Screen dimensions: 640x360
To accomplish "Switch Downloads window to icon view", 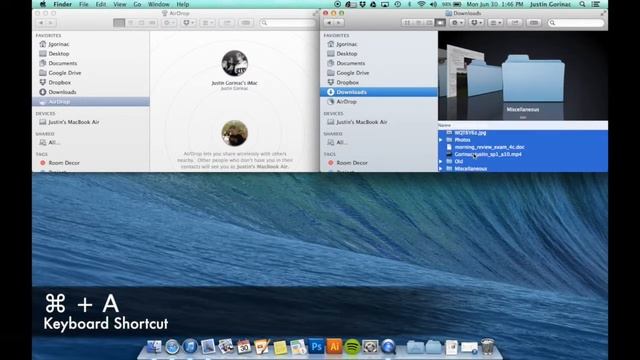I will tap(407, 23).
